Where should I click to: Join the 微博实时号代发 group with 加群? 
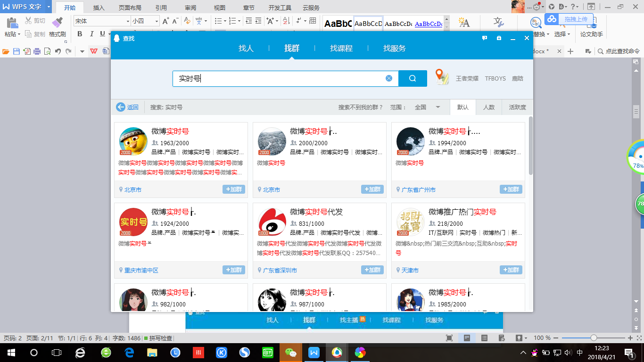click(x=372, y=270)
